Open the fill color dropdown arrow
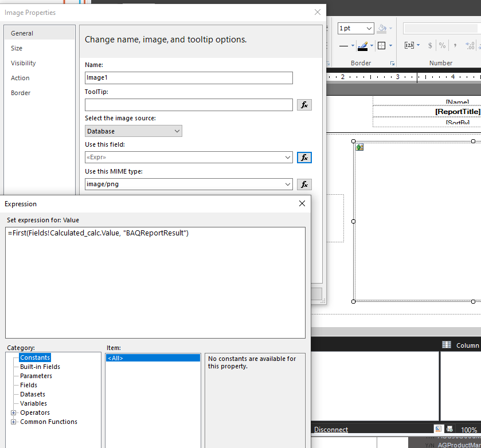This screenshot has height=448, width=481. tap(390, 28)
